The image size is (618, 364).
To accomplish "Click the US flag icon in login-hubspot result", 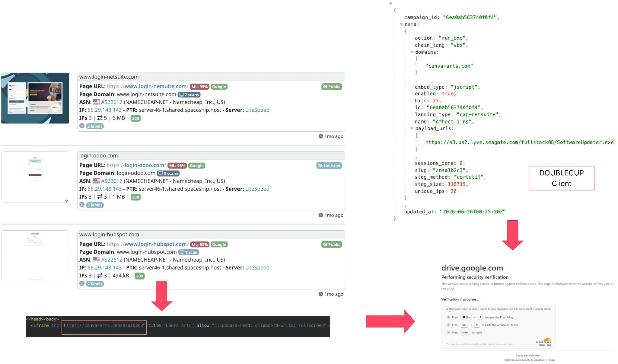I will 96,260.
